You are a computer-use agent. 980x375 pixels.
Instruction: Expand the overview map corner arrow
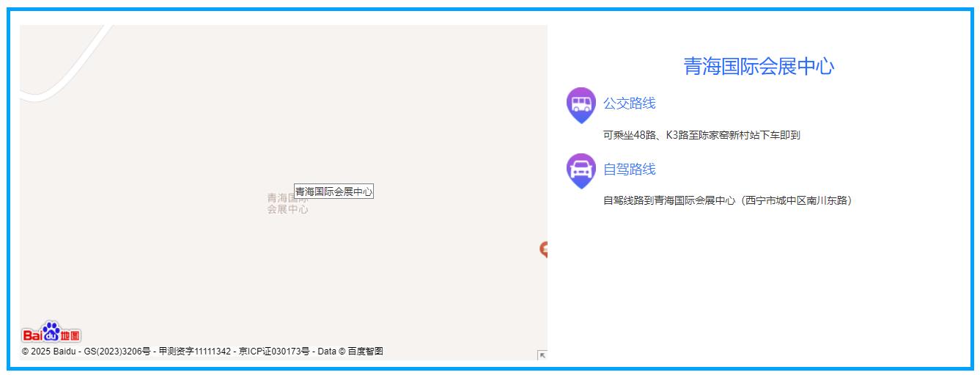tap(542, 355)
